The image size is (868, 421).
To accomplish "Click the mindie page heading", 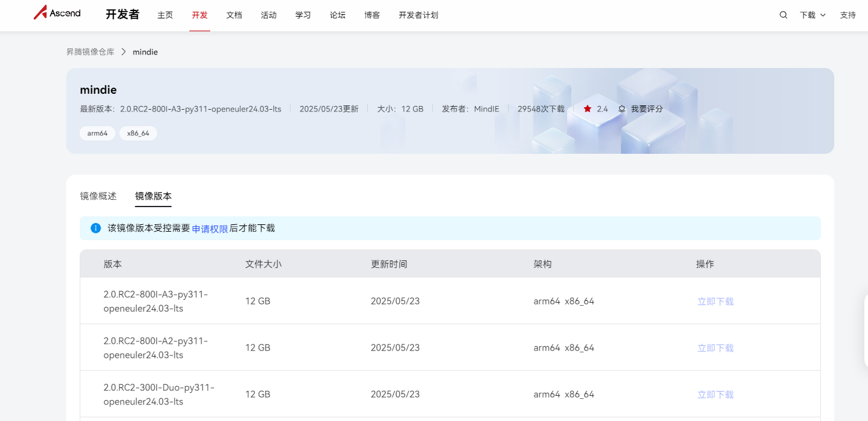I will [98, 90].
